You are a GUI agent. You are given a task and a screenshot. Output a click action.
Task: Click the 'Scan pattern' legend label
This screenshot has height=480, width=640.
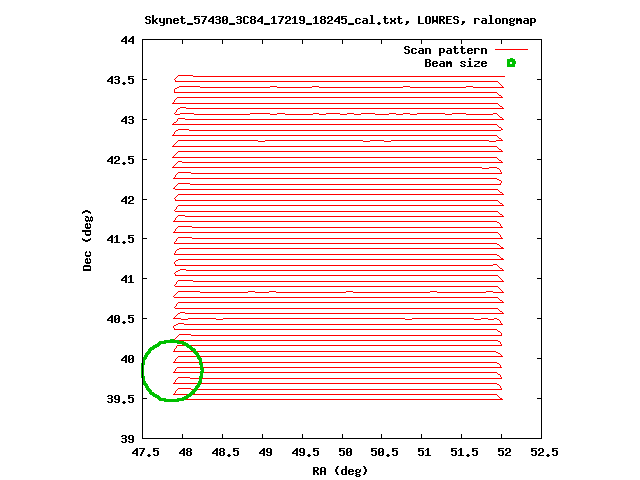pyautogui.click(x=445, y=50)
